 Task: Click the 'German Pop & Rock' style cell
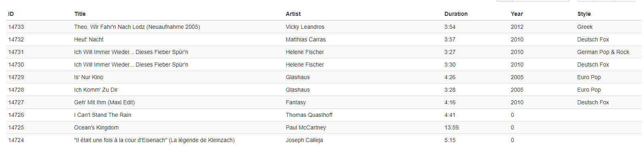point(603,52)
